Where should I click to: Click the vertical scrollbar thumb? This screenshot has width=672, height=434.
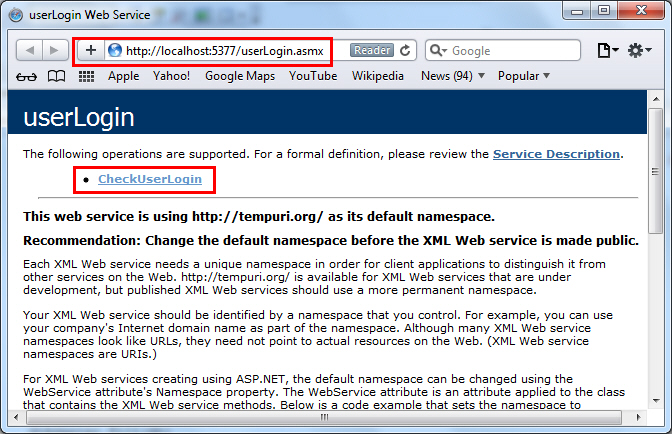[x=655, y=171]
